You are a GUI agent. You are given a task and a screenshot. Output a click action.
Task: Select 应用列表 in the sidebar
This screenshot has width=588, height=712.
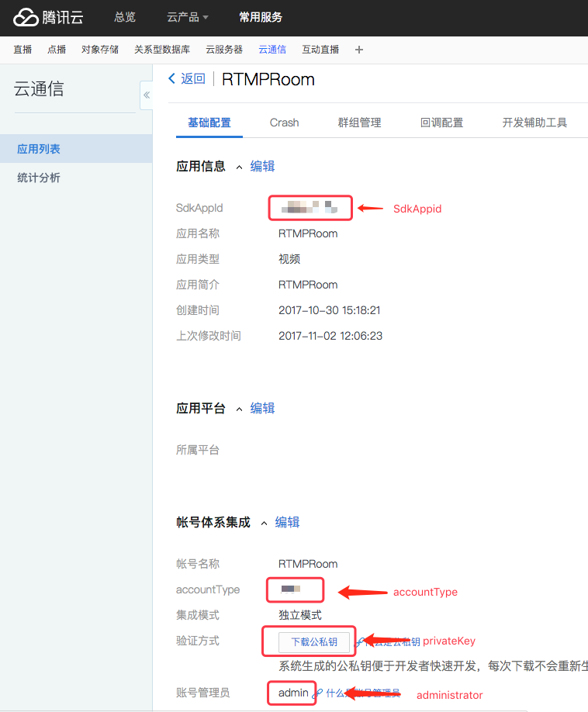pyautogui.click(x=76, y=148)
